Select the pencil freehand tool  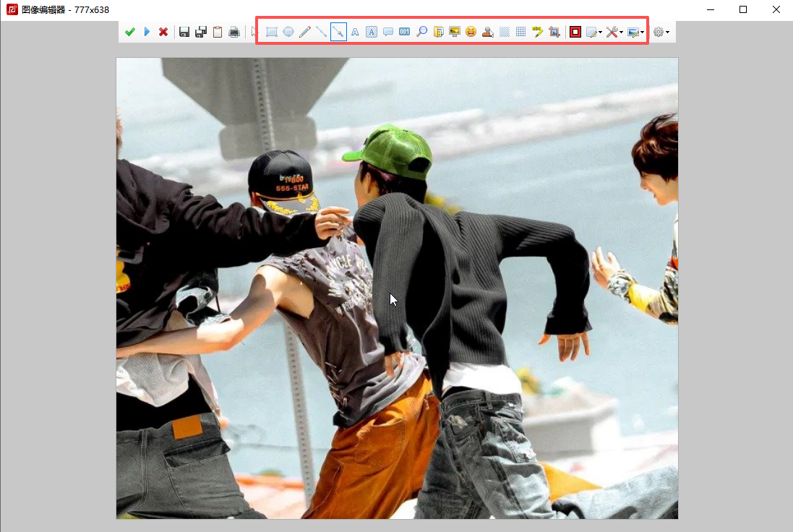[304, 32]
